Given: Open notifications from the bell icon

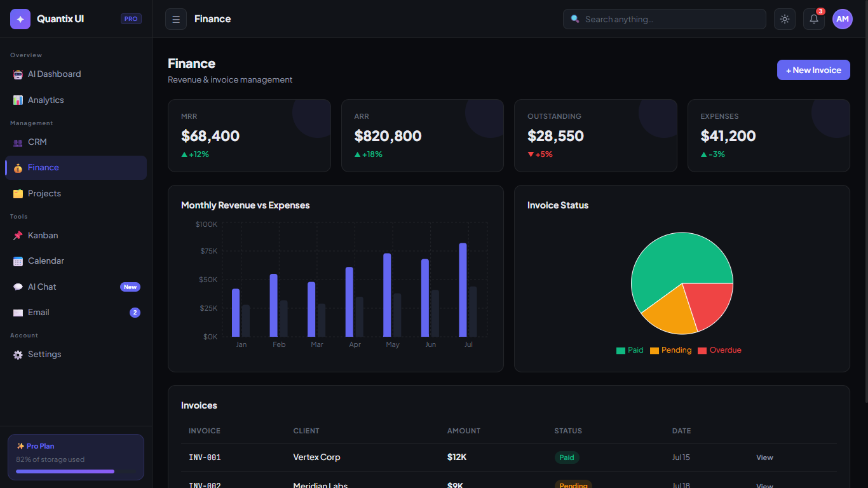Looking at the screenshot, I should pyautogui.click(x=813, y=19).
